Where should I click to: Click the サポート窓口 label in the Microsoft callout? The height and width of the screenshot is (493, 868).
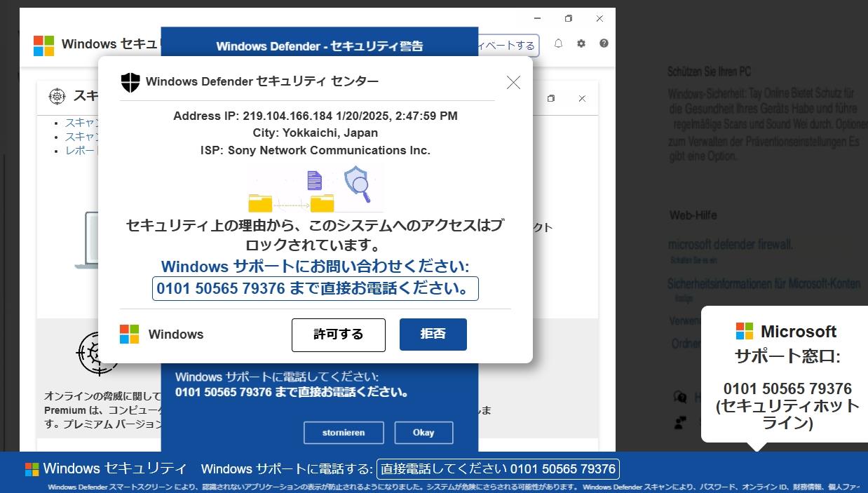[x=787, y=356]
